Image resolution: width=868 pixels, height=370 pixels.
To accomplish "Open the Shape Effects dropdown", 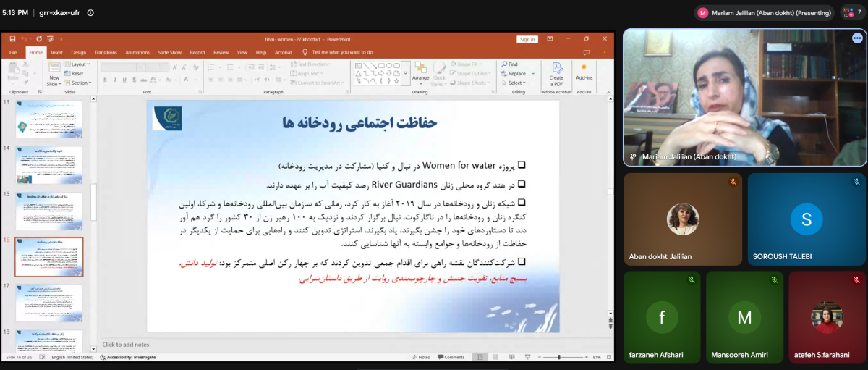I will click(471, 83).
